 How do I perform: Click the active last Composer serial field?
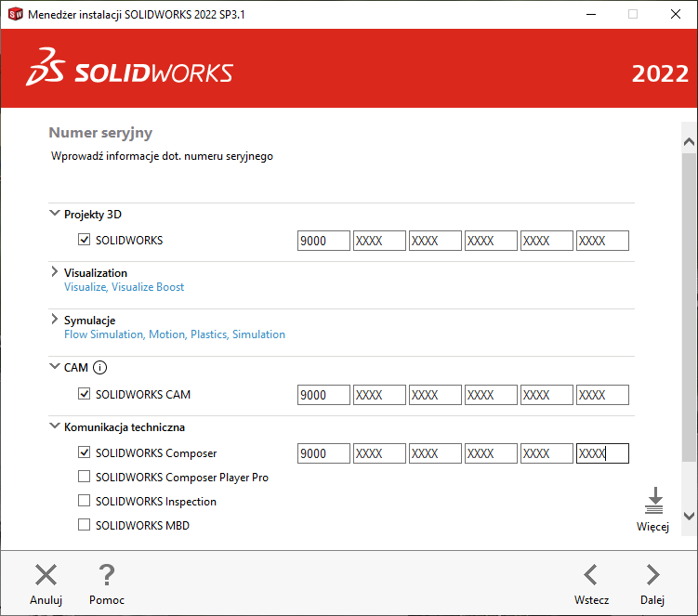(x=602, y=453)
